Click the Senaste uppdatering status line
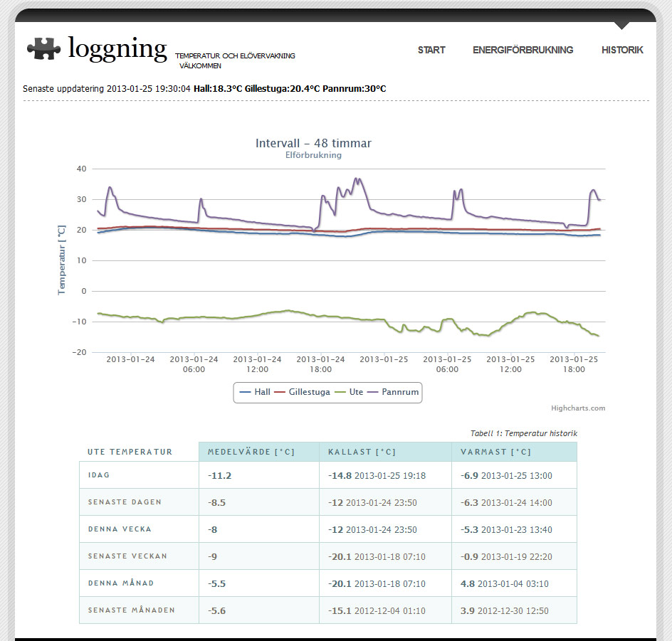The image size is (672, 641). click(204, 89)
